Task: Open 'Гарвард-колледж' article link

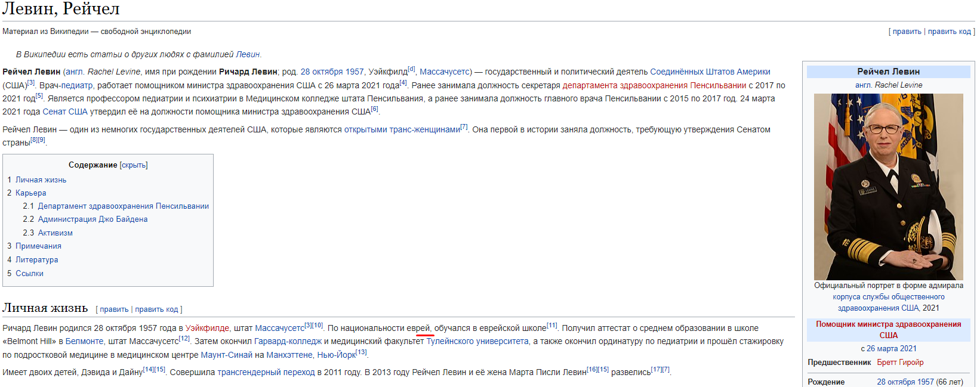Action: [x=288, y=342]
